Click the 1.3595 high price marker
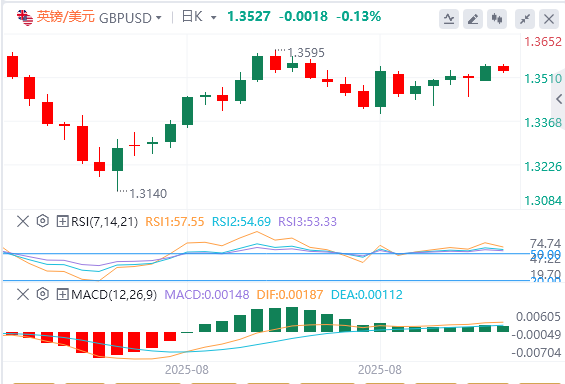565x384 pixels. 306,53
